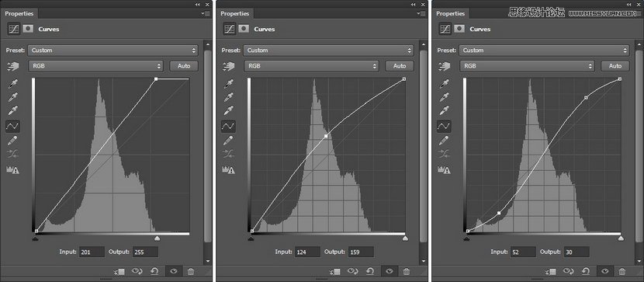644x282 pixels.
Task: Select lower curve point at 52/30 on graph
Action: [499, 213]
